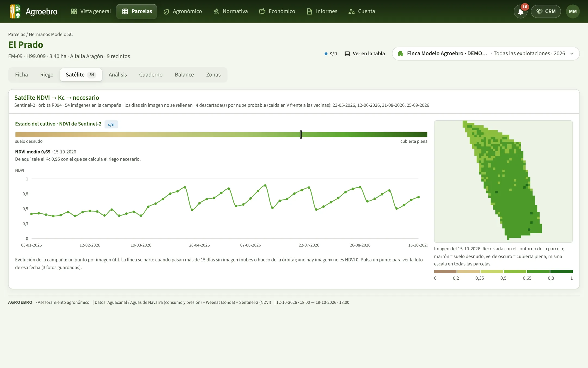Viewport: 588px width, 368px height.
Task: Open the MM user avatar
Action: [573, 11]
